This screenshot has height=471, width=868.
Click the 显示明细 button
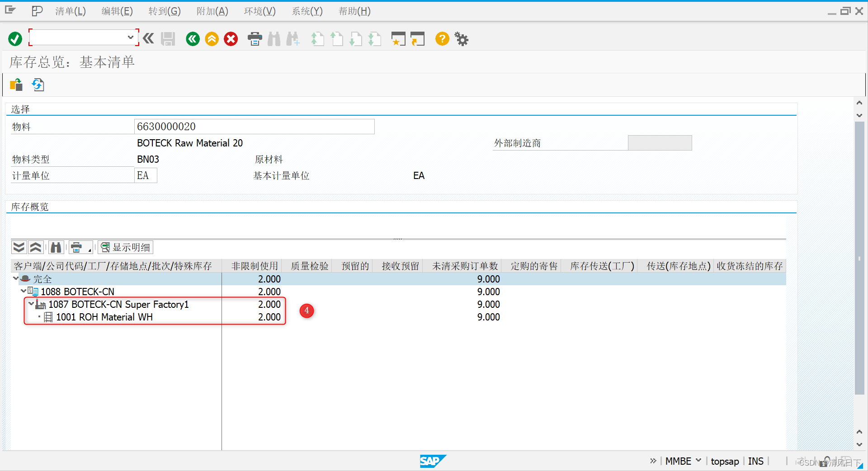point(126,247)
